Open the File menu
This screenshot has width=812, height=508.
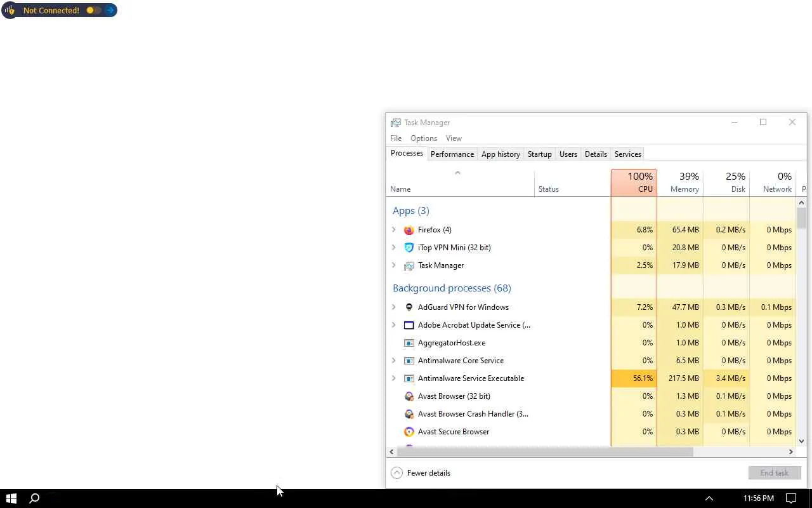pyautogui.click(x=396, y=138)
